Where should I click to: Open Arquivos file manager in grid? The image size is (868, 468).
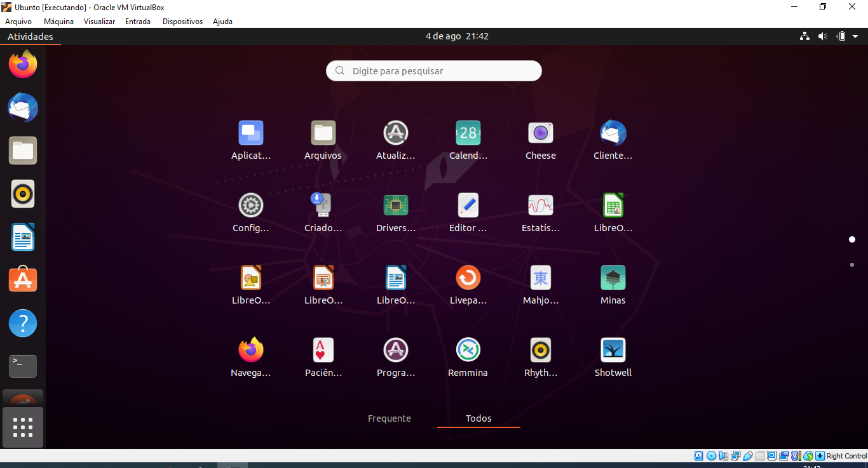(323, 134)
